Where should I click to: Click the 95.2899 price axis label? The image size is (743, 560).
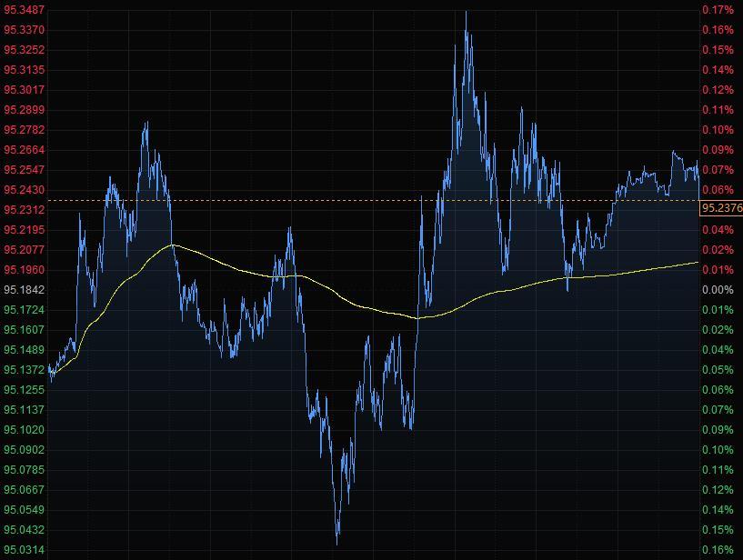25,110
